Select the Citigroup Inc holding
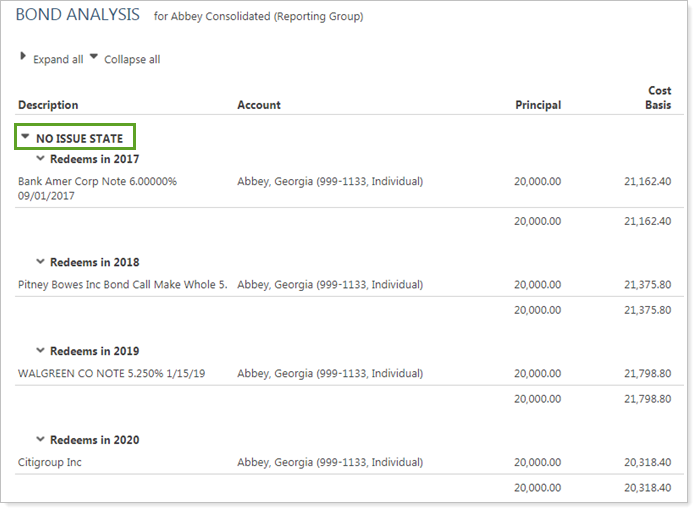This screenshot has height=512, width=697. (x=50, y=463)
